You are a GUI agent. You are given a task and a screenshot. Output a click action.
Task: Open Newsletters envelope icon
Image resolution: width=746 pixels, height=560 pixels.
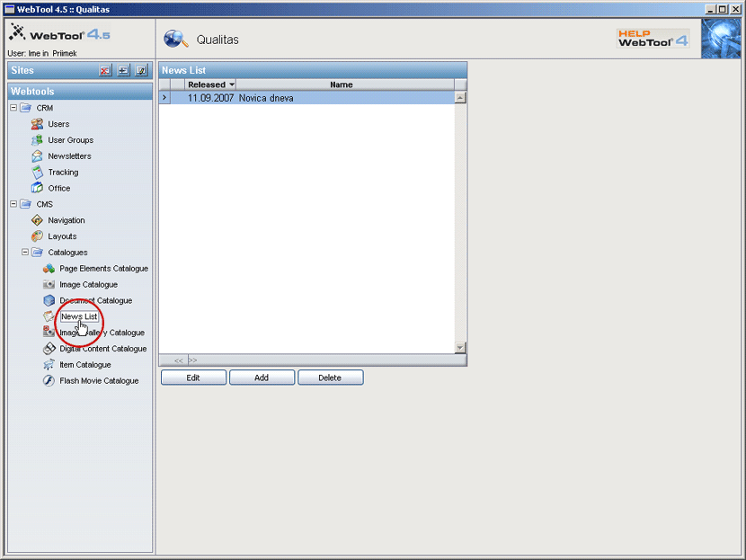pos(37,156)
